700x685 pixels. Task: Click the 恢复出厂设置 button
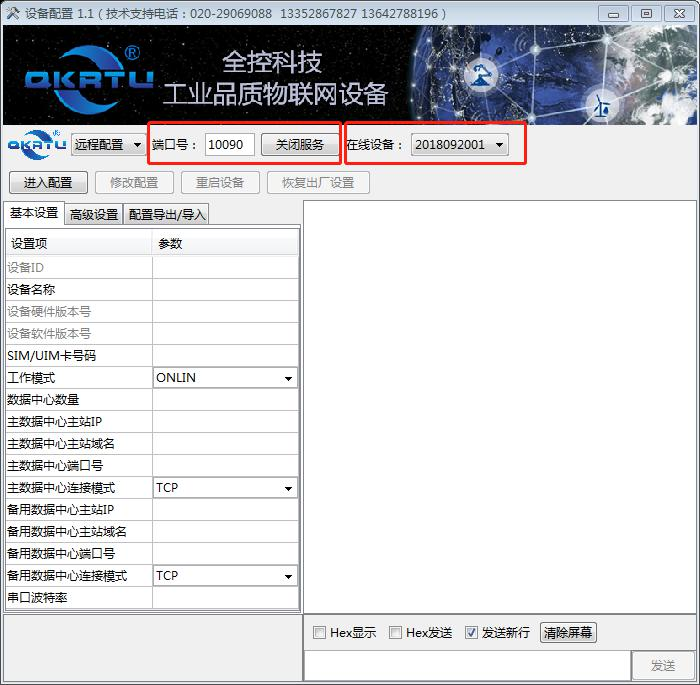coord(318,183)
